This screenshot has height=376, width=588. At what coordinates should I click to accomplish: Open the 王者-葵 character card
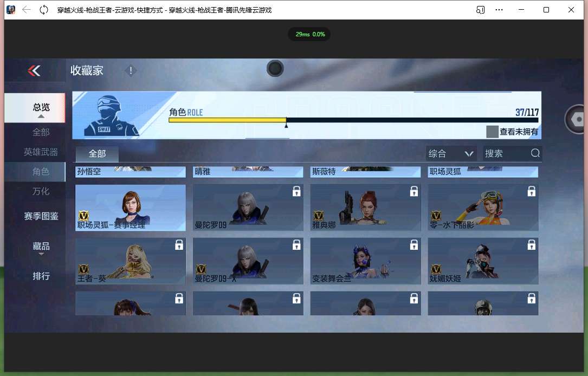pyautogui.click(x=131, y=261)
